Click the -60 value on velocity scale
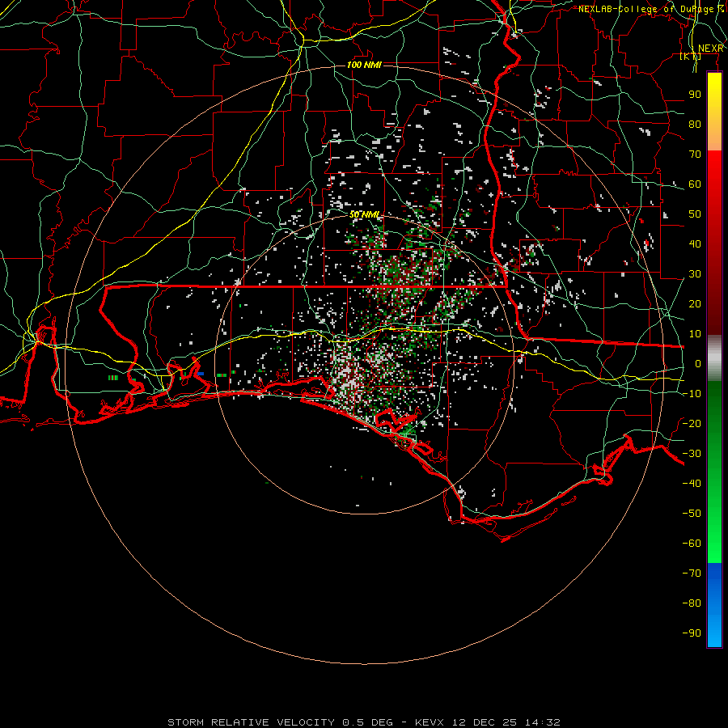 coord(692,544)
